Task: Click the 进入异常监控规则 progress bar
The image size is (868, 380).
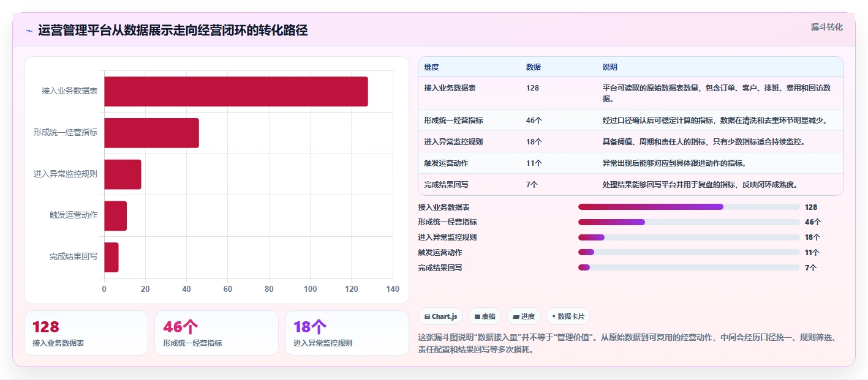Action: [x=689, y=237]
